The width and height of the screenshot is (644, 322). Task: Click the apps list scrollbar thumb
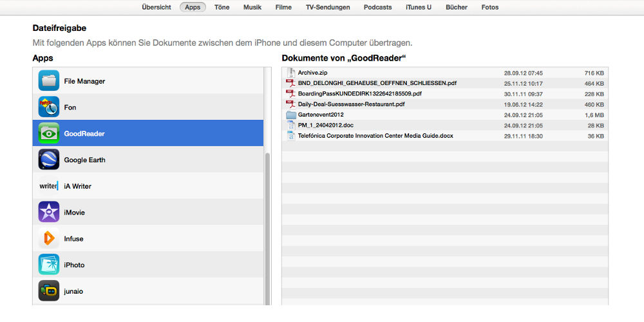tap(268, 229)
